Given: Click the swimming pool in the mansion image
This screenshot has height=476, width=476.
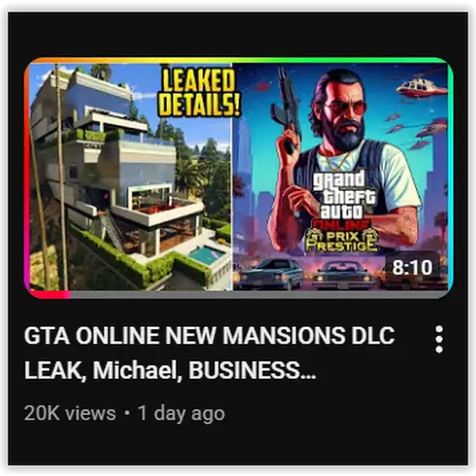Looking at the screenshot, I should click(x=207, y=254).
